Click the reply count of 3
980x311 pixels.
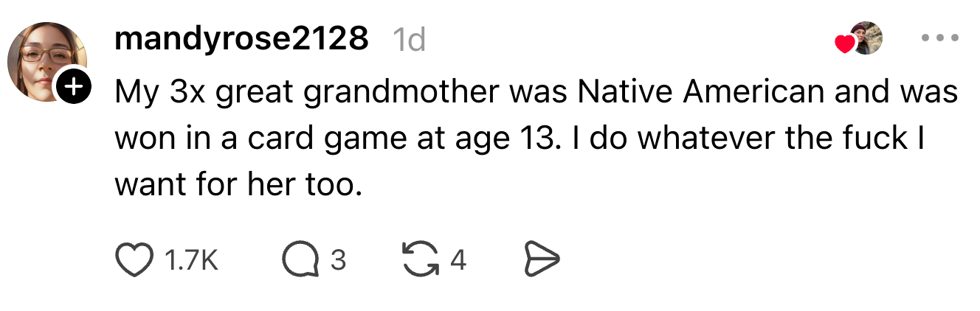338,260
